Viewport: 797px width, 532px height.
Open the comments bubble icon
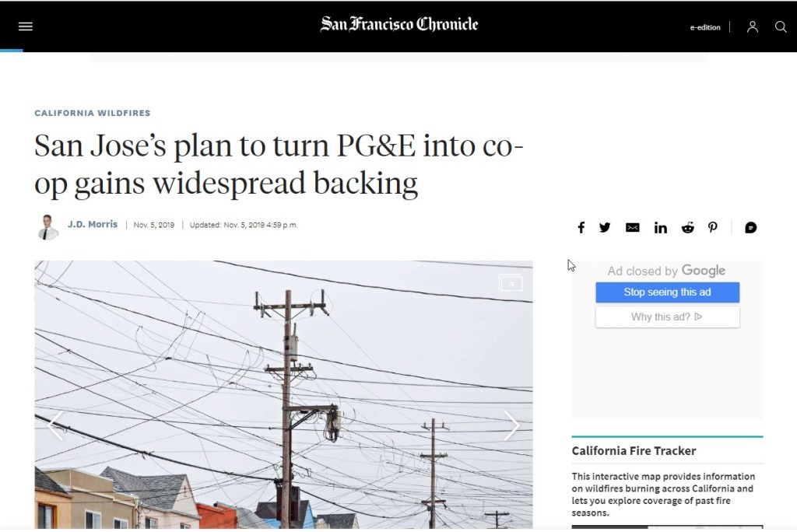tap(751, 228)
